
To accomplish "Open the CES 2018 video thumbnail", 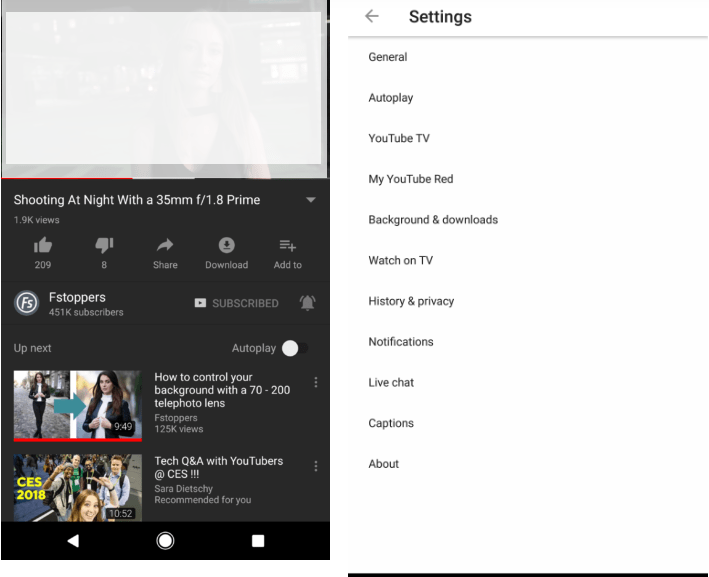I will coord(78,488).
